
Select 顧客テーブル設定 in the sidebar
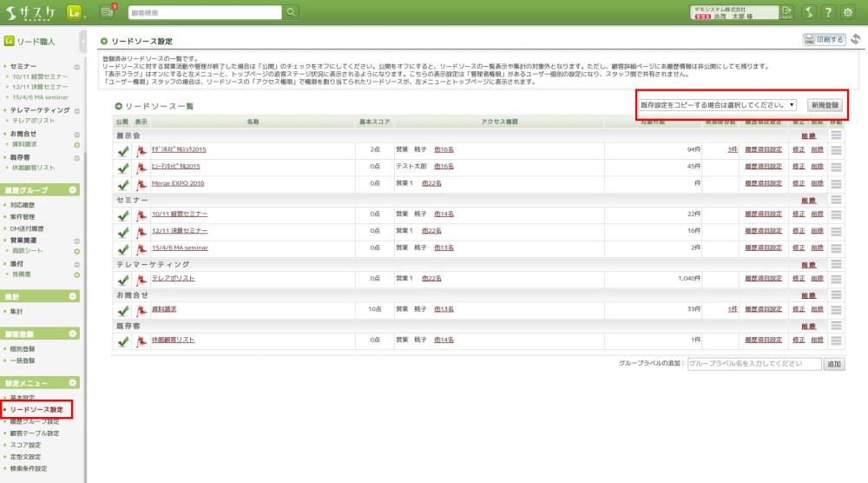[x=36, y=433]
